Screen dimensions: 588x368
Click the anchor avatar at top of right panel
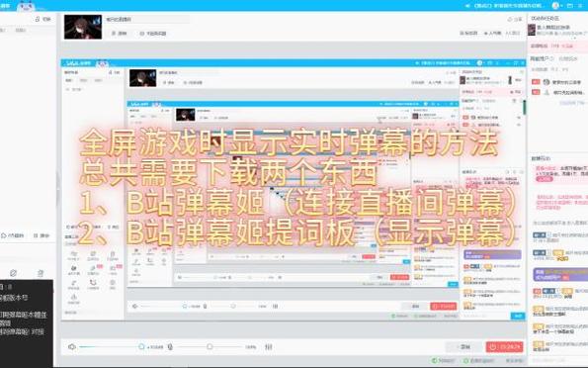[x=532, y=30]
